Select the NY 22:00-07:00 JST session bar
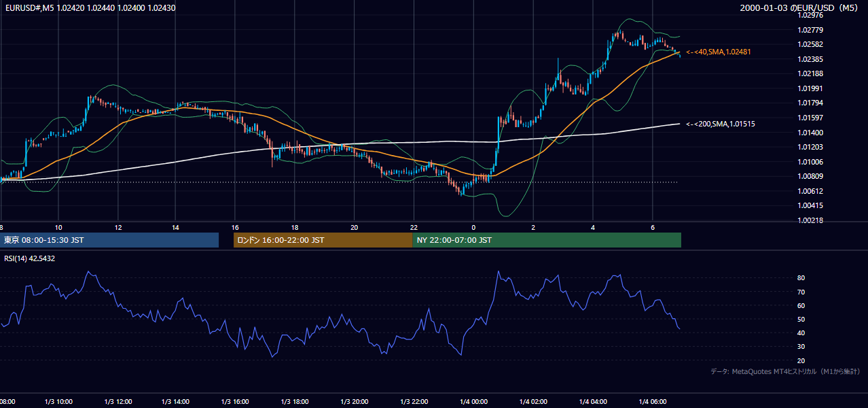Image resolution: width=868 pixels, height=408 pixels. 547,240
